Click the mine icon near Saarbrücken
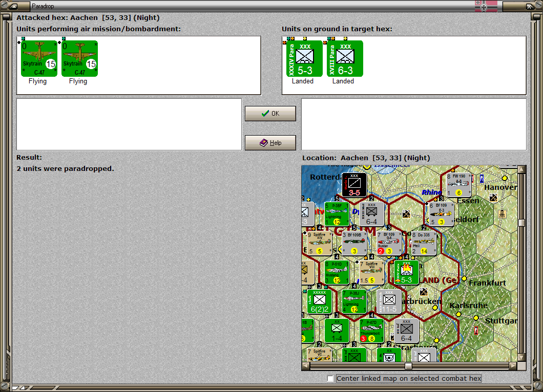The image size is (543, 392). pyautogui.click(x=423, y=291)
